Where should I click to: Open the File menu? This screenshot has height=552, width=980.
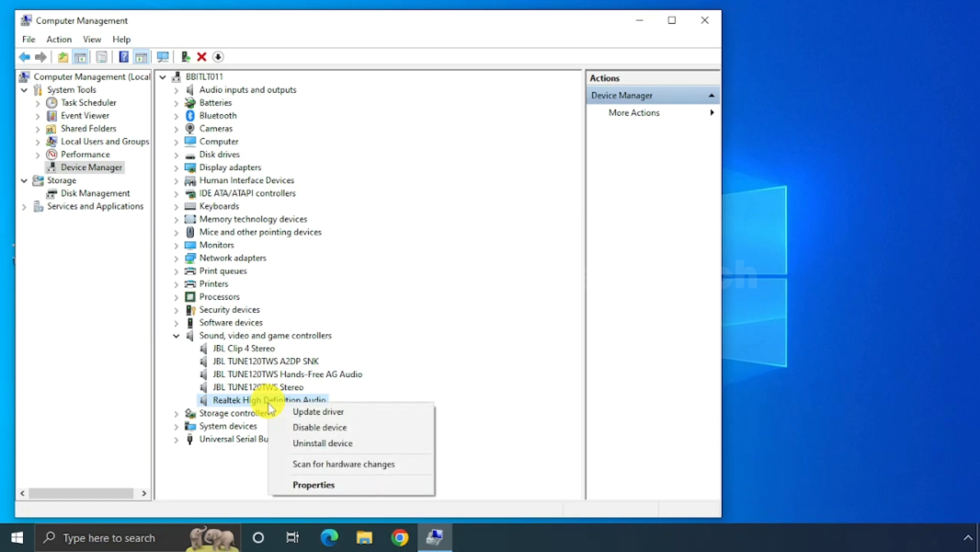(28, 40)
